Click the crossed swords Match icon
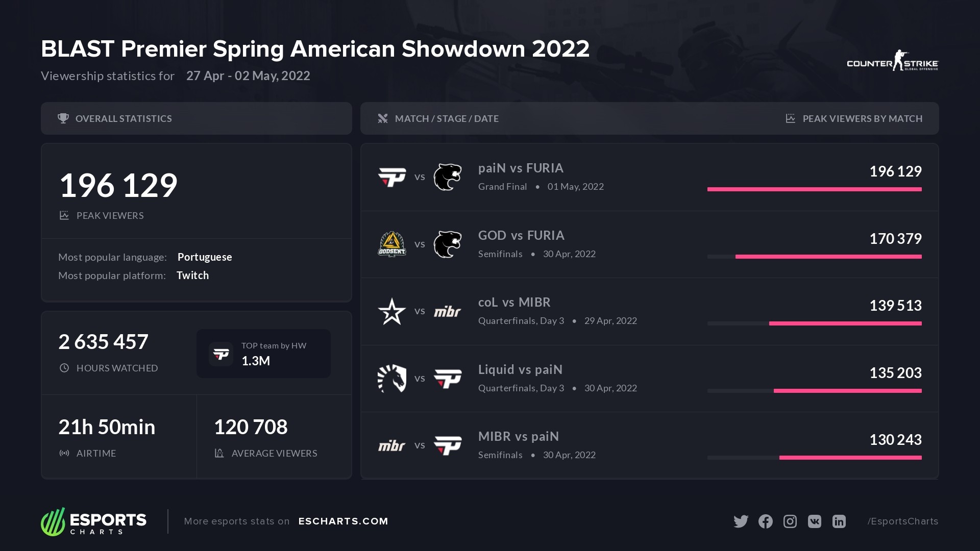980x551 pixels. point(382,118)
